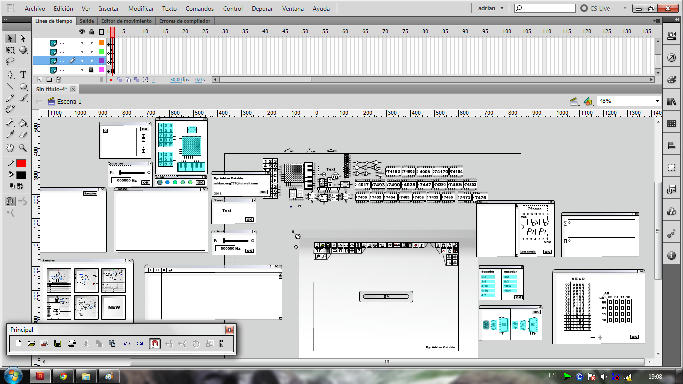
Task: Switch to the Salida tab
Action: tap(87, 21)
